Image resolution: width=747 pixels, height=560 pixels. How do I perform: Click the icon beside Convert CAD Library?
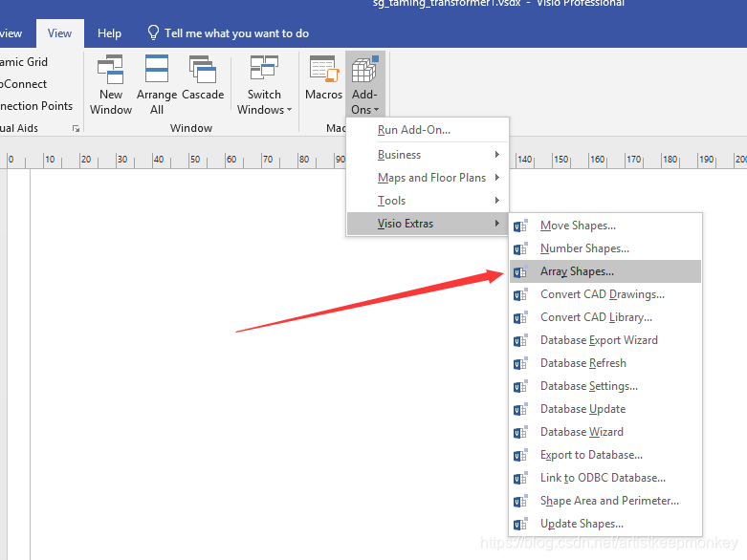click(x=520, y=317)
